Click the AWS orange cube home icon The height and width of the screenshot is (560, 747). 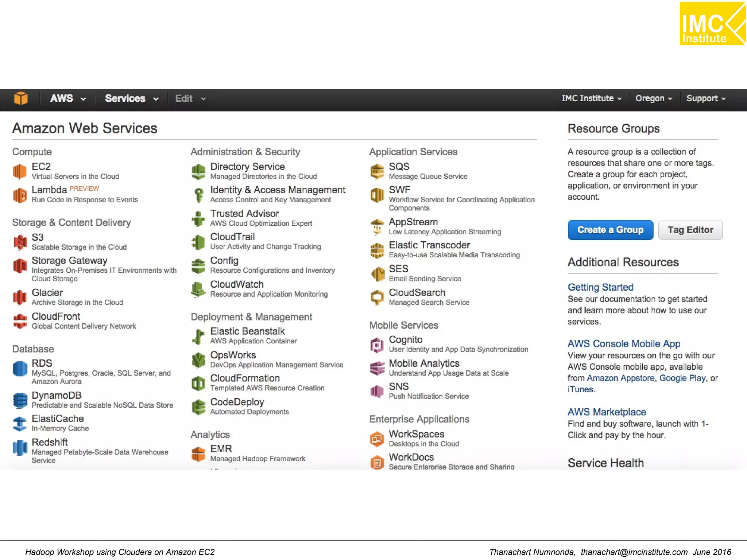tap(21, 98)
